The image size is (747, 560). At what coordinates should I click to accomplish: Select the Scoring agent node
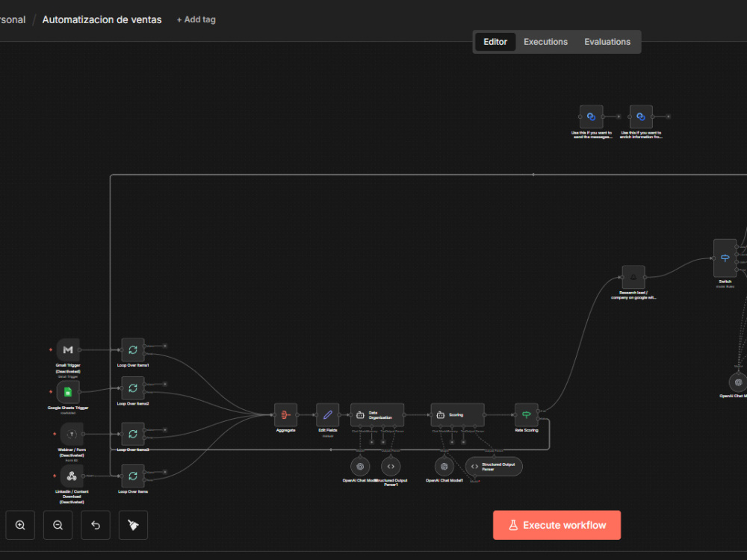457,414
